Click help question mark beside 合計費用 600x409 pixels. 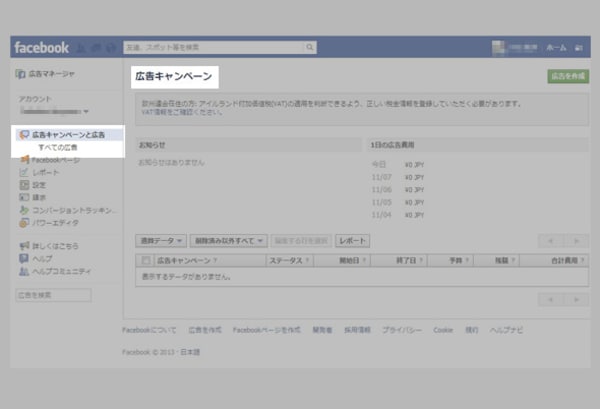[582, 261]
